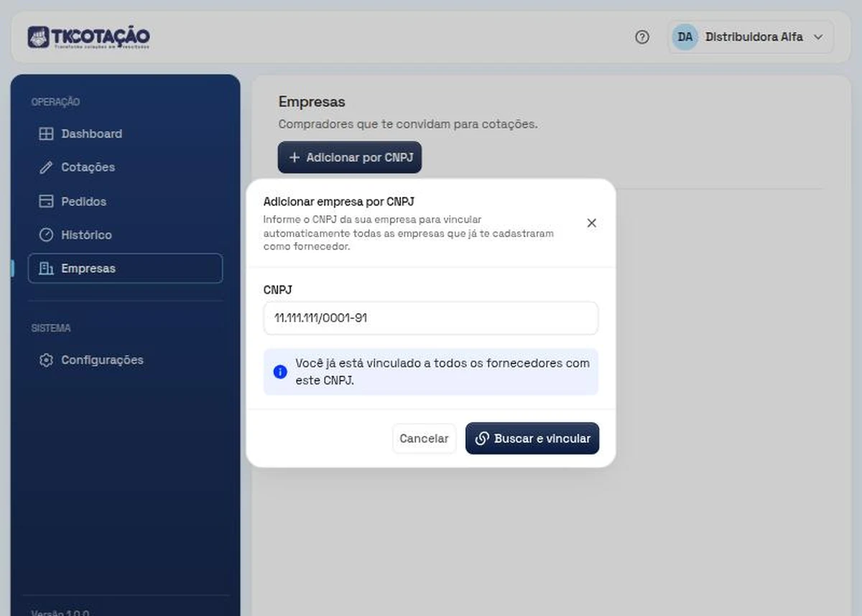This screenshot has width=862, height=616.
Task: Open help via the question mark icon
Action: point(642,37)
